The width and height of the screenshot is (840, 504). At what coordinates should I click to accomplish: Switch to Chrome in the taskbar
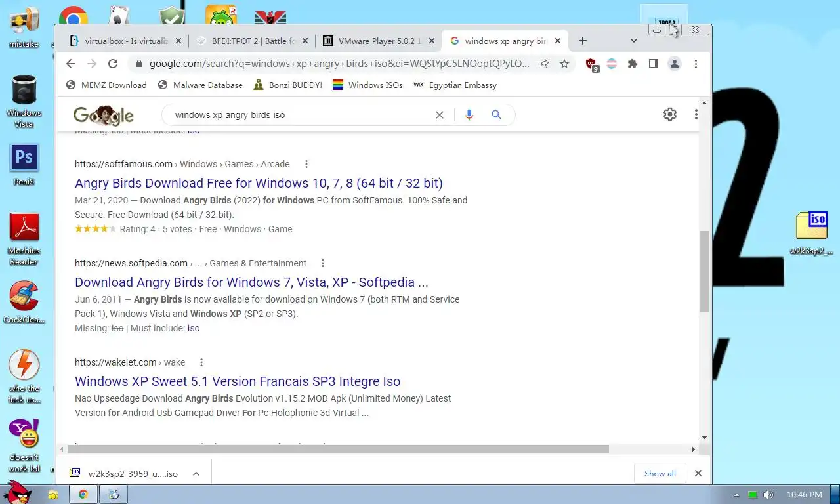click(83, 494)
